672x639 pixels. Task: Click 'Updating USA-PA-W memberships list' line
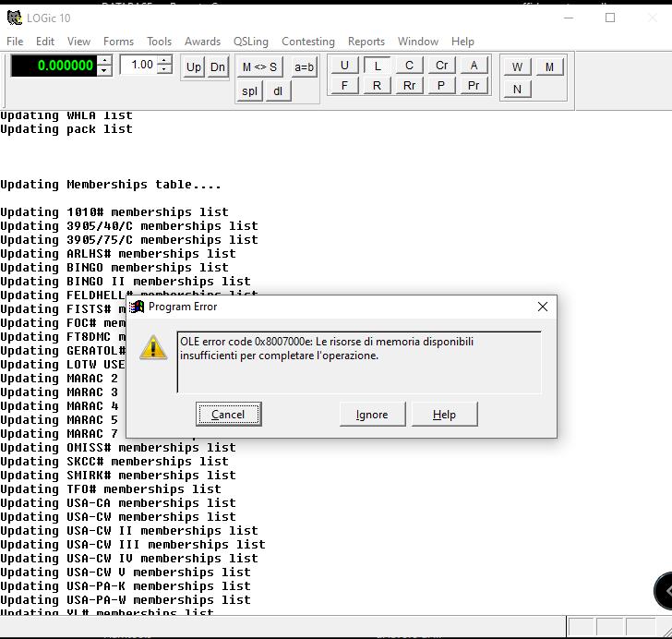coord(126,600)
